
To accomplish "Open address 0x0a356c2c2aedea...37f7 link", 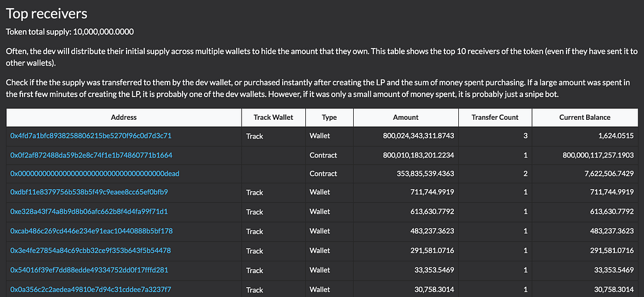I will (x=91, y=289).
